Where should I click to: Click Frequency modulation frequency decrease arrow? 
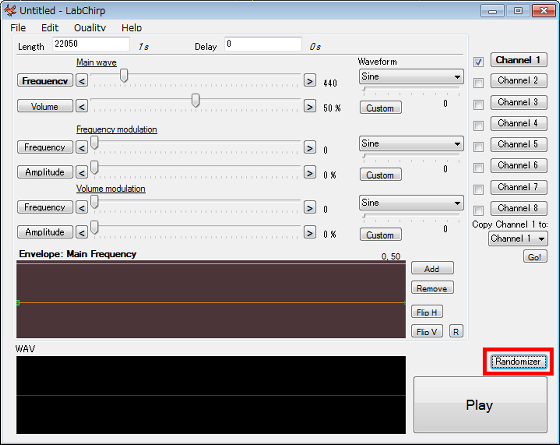[82, 148]
